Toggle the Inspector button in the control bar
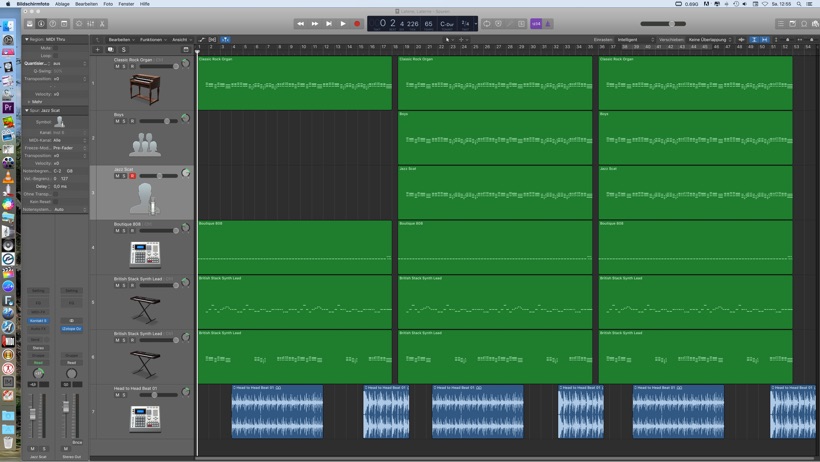 click(41, 24)
